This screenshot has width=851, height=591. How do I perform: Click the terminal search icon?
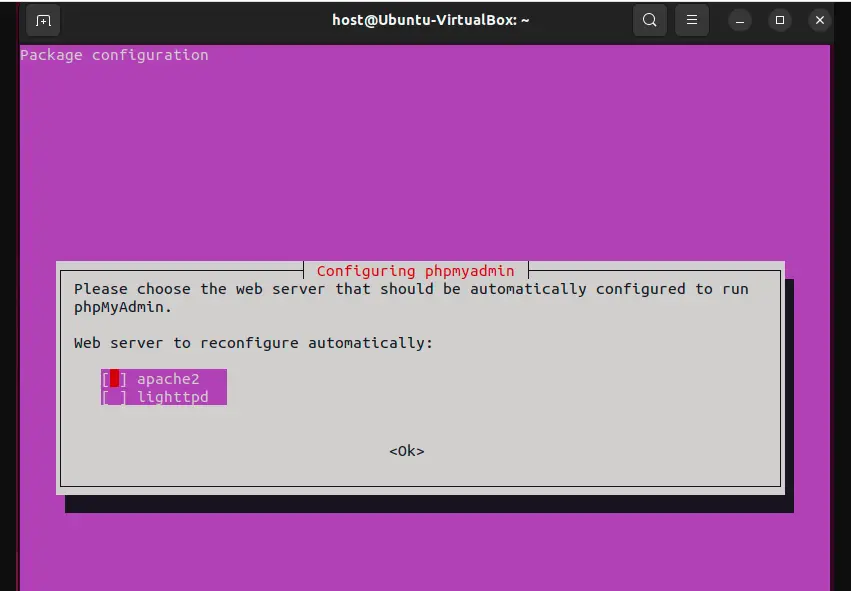coord(650,20)
